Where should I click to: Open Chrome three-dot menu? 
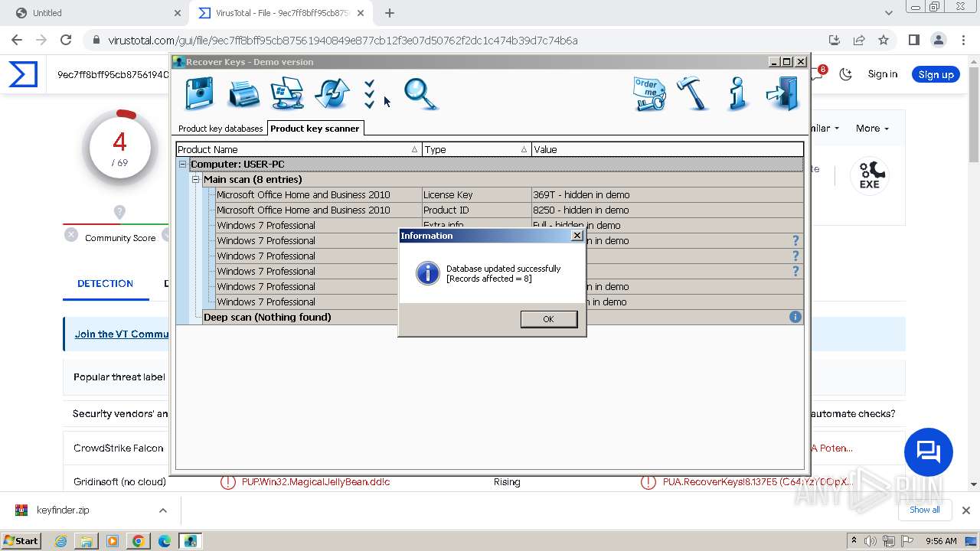coord(963,40)
